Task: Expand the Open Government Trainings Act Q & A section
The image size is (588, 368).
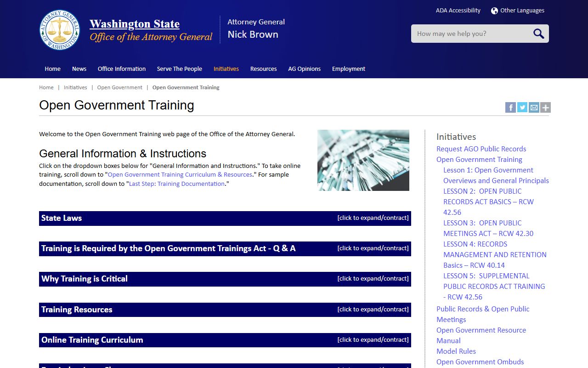Action: pyautogui.click(x=225, y=248)
